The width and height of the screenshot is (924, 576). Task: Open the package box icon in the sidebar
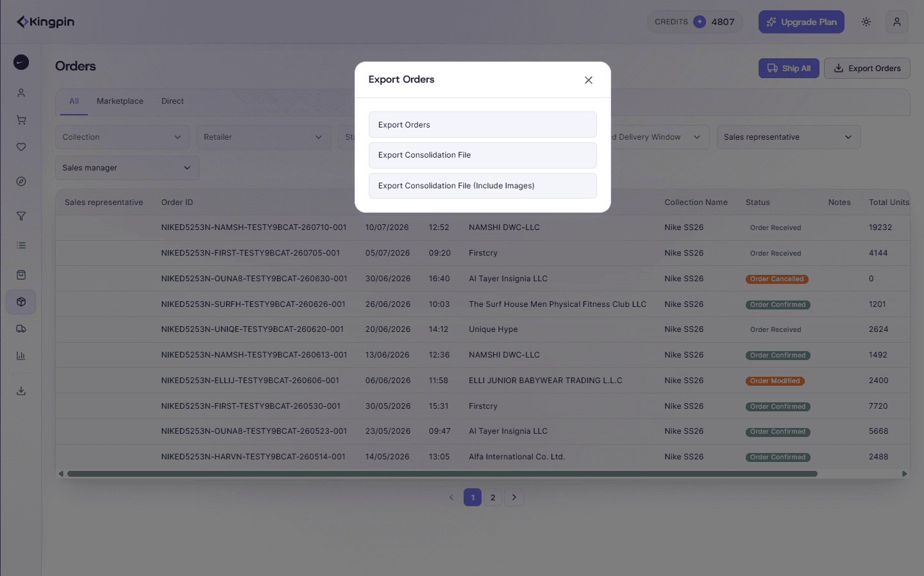(x=21, y=302)
